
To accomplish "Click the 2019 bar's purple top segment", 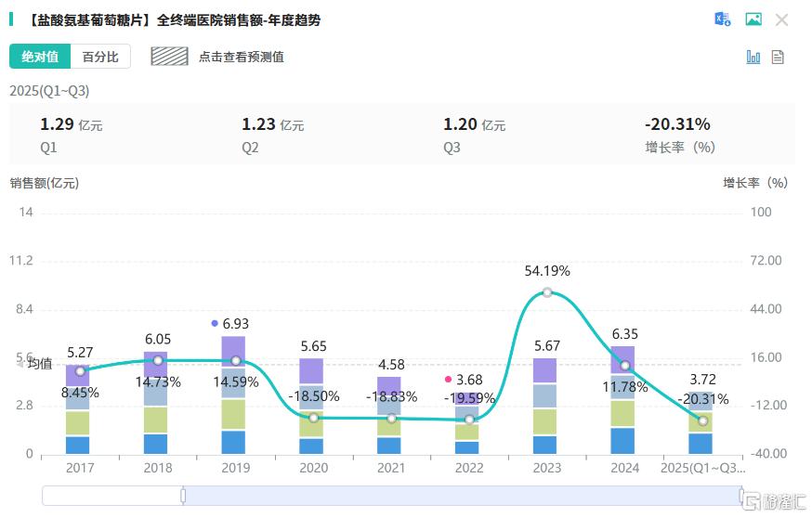I will tap(233, 352).
